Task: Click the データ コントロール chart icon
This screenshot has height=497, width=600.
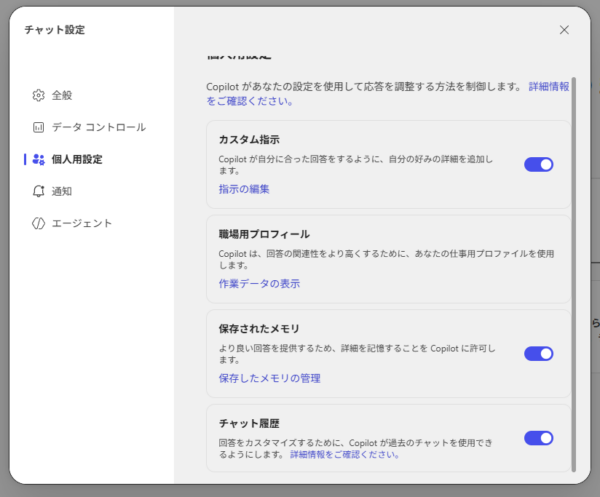Action: tap(38, 127)
